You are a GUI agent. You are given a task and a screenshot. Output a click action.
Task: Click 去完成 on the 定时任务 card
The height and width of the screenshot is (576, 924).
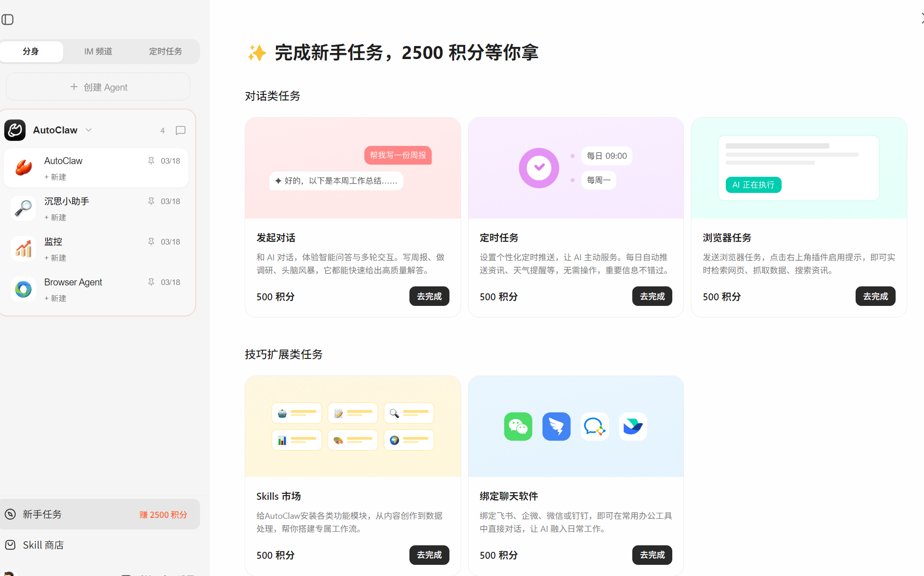point(652,296)
